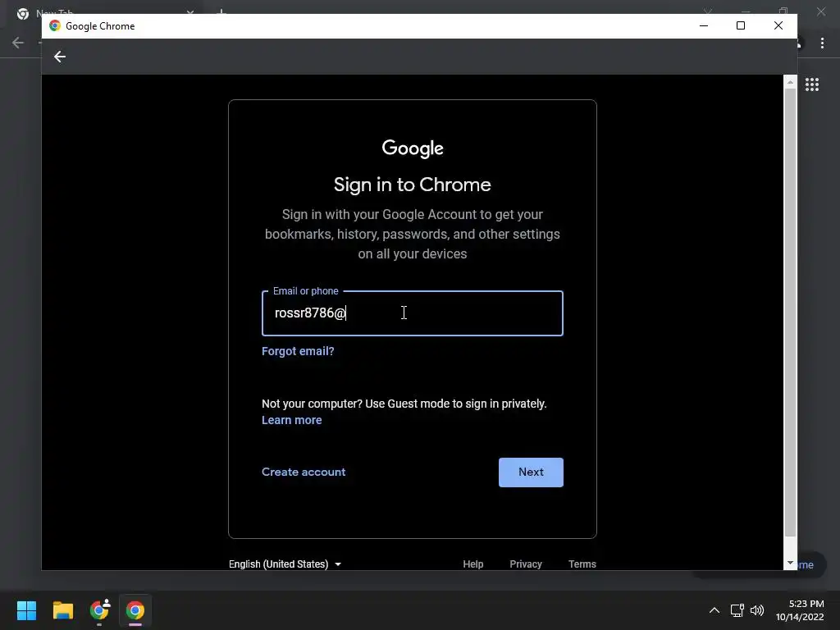
Task: Close the Google Chrome sign-in window
Action: [778, 25]
